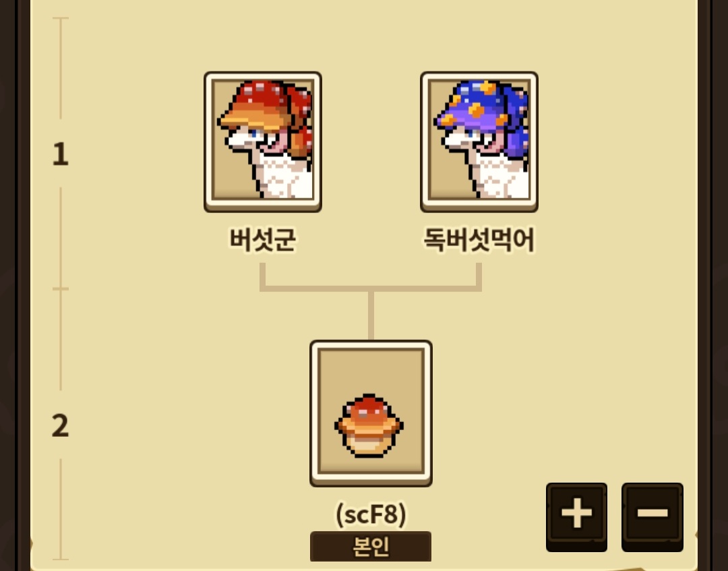Click the 버섯군 name label
Image resolution: width=728 pixels, height=571 pixels.
[263, 239]
